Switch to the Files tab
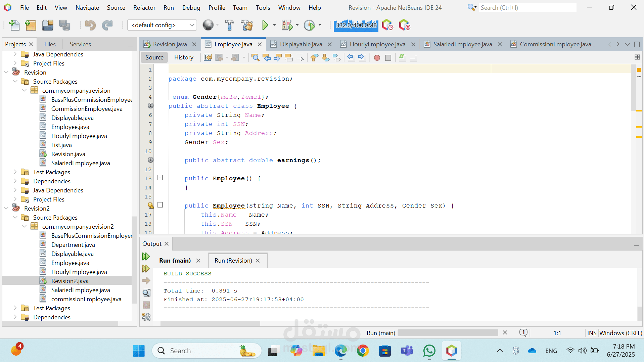This screenshot has width=644, height=362. coord(50,44)
